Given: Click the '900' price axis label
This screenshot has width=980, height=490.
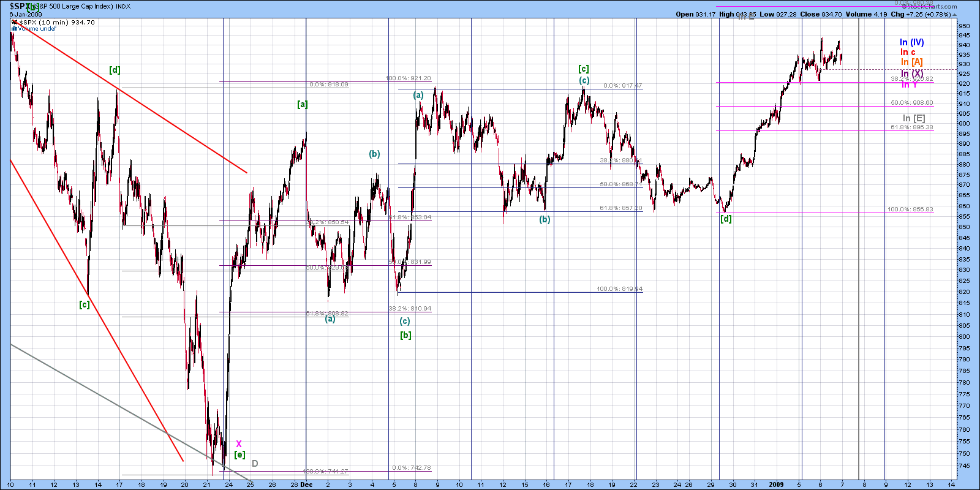Looking at the screenshot, I should point(964,124).
